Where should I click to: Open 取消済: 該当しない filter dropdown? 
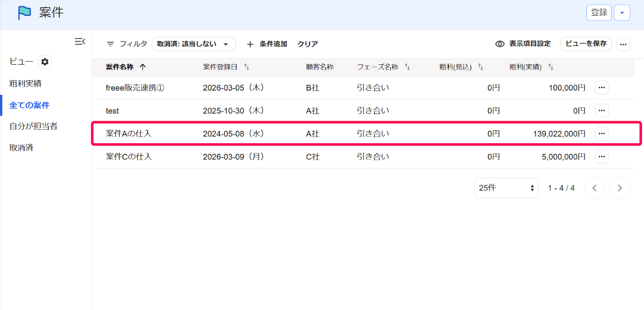(x=194, y=44)
